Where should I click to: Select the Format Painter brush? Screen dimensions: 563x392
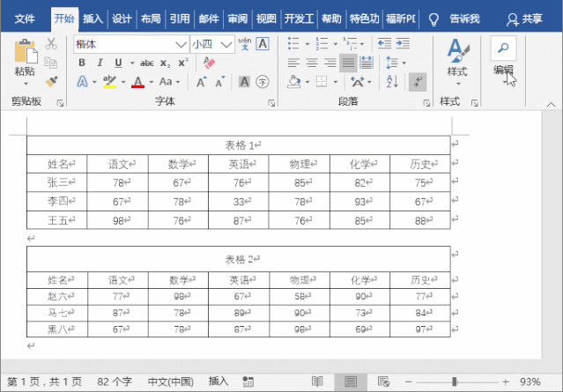coord(51,80)
